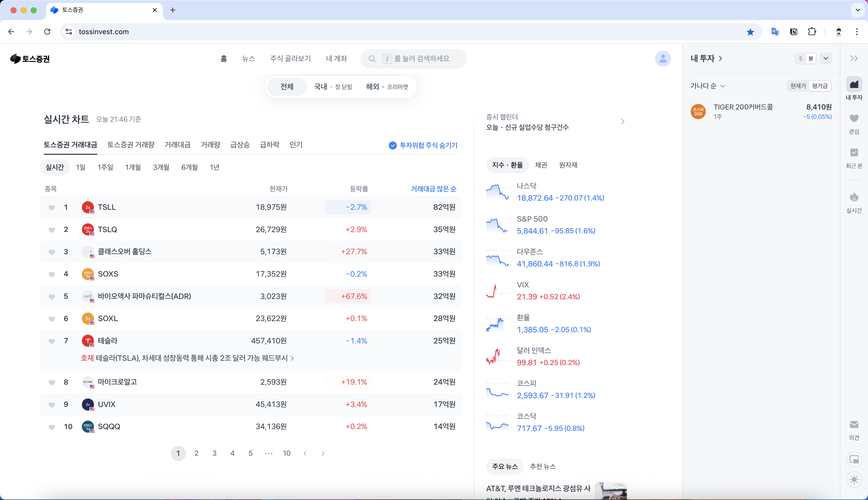The height and width of the screenshot is (500, 868).
Task: Click the picture-in-picture window icon
Action: point(854,460)
